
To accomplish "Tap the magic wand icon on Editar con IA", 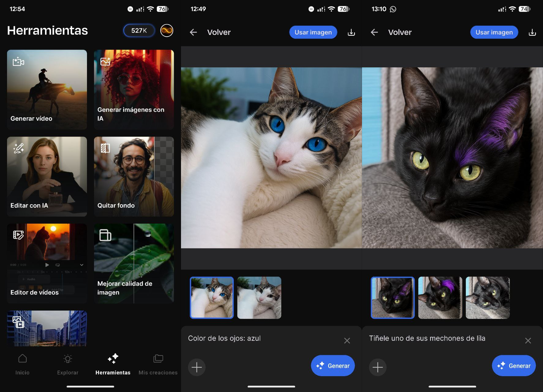I will 18,148.
